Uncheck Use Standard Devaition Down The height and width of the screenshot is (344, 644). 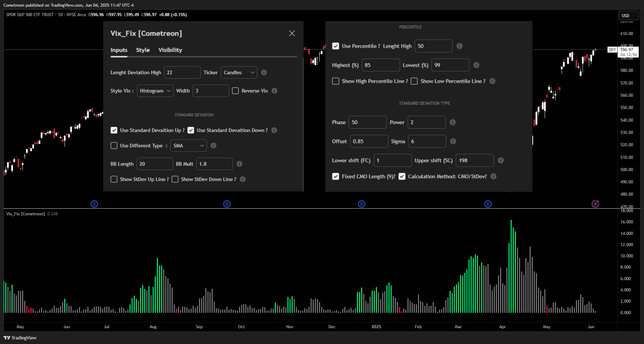tap(191, 130)
